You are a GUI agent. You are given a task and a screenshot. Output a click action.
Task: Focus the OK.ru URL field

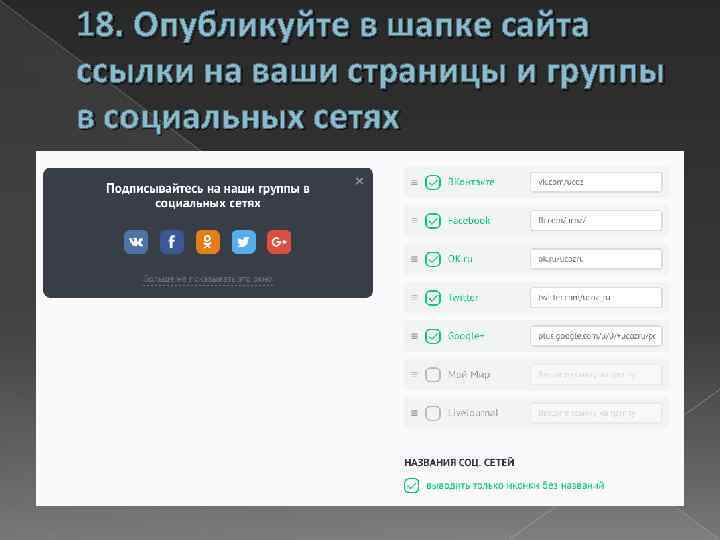(x=596, y=259)
